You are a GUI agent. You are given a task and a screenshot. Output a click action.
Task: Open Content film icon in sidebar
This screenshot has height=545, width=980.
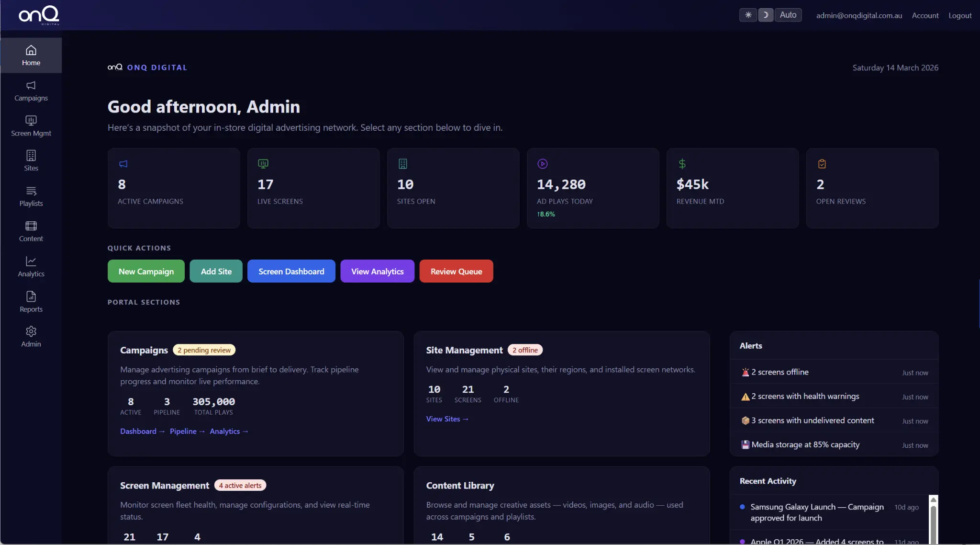coord(31,226)
